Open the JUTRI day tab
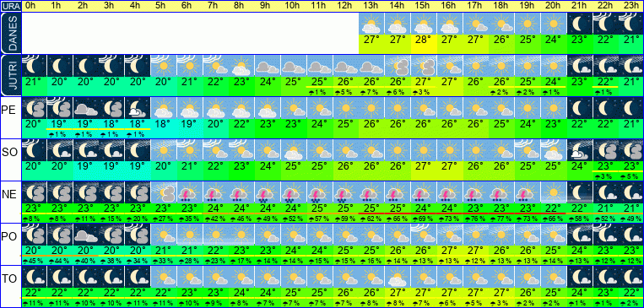Screen dimensions: 644x308 (x=10, y=76)
